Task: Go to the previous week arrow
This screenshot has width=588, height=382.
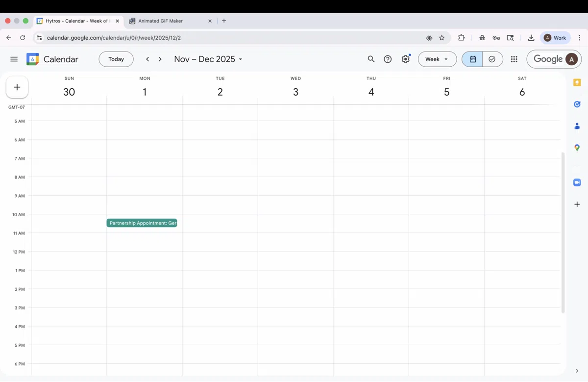Action: click(147, 59)
